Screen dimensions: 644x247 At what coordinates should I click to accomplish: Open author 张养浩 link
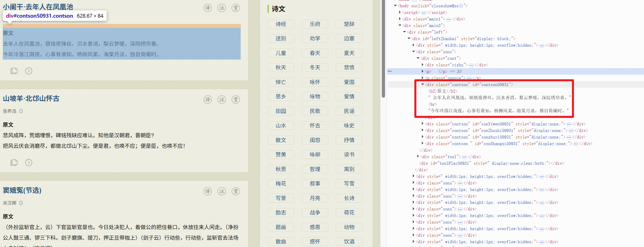click(x=10, y=111)
